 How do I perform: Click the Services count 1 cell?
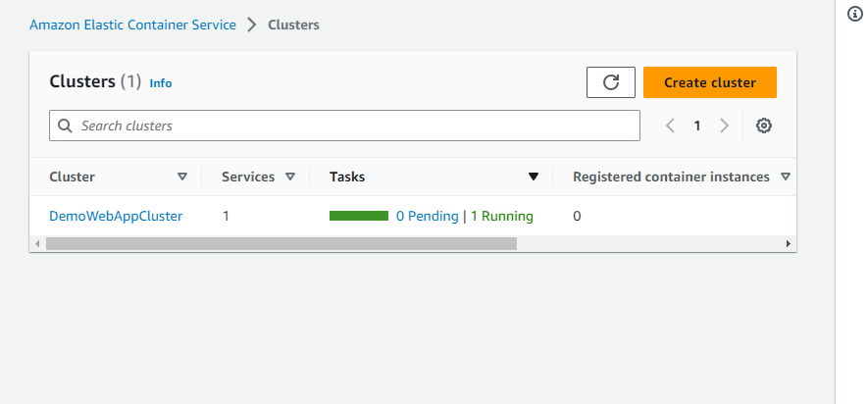[x=226, y=216]
